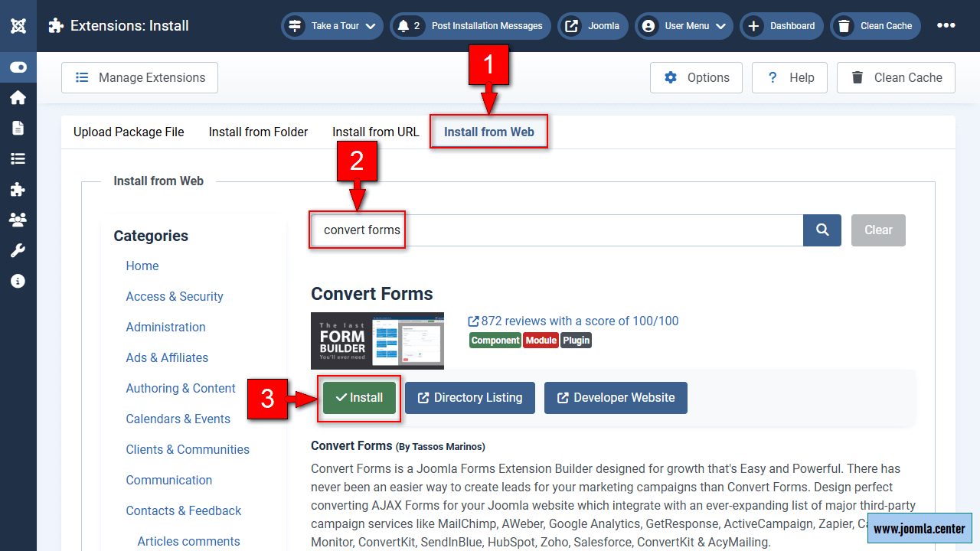This screenshot has height=551, width=980.
Task: Click the green Component badge
Action: coord(495,341)
